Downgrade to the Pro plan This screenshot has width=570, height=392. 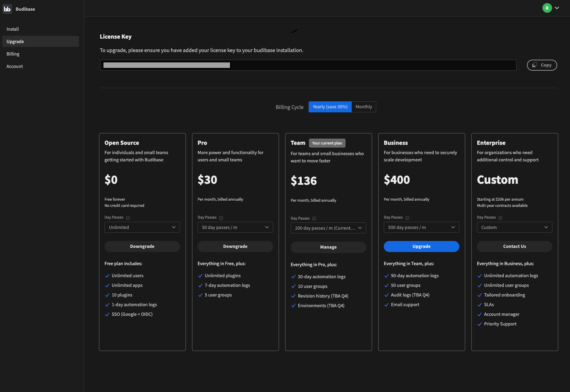pos(235,247)
